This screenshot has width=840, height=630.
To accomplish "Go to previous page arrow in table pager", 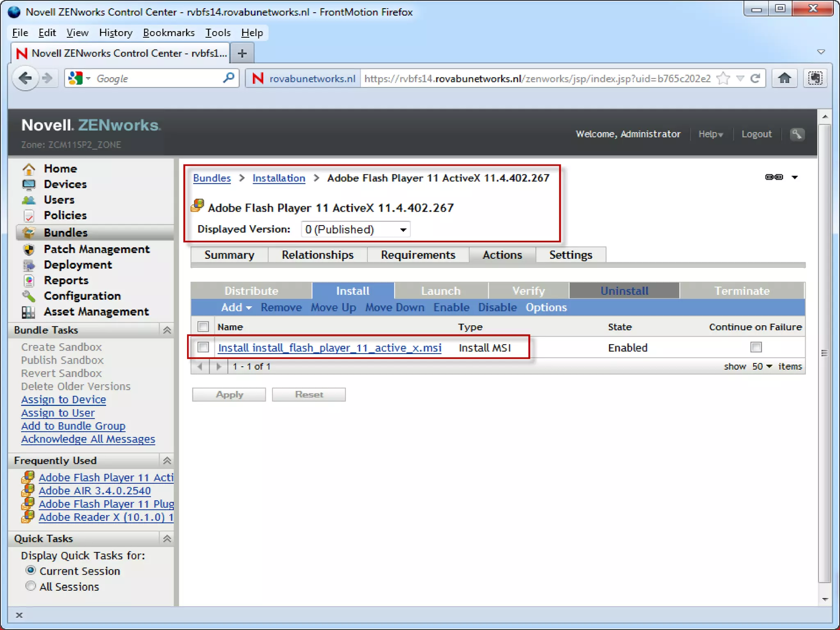I will click(200, 367).
